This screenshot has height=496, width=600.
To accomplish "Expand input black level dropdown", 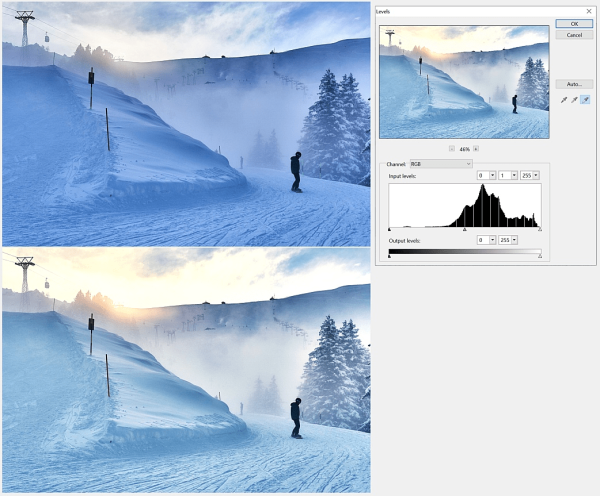I will 492,175.
